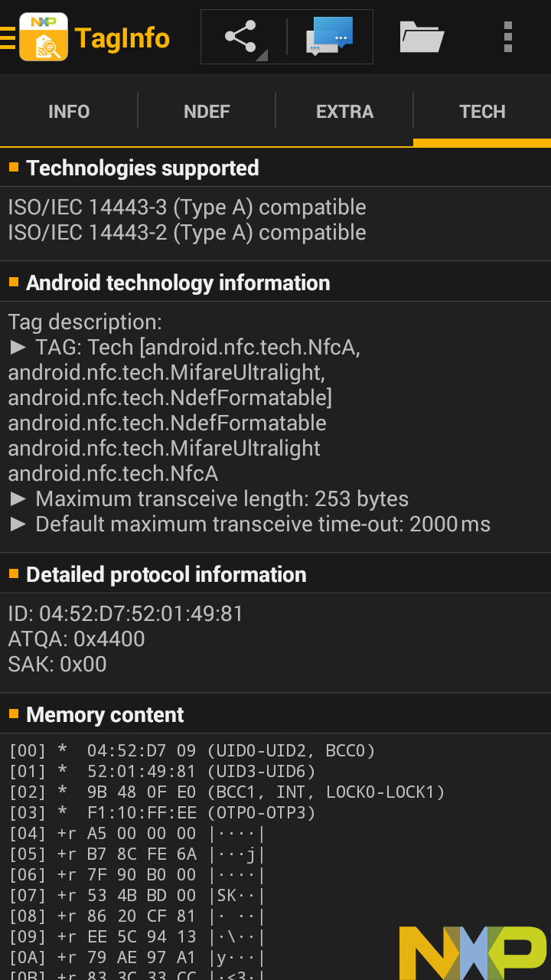Tap the TagInfo title text
Image resolution: width=551 pixels, height=980 pixels.
pyautogui.click(x=122, y=37)
